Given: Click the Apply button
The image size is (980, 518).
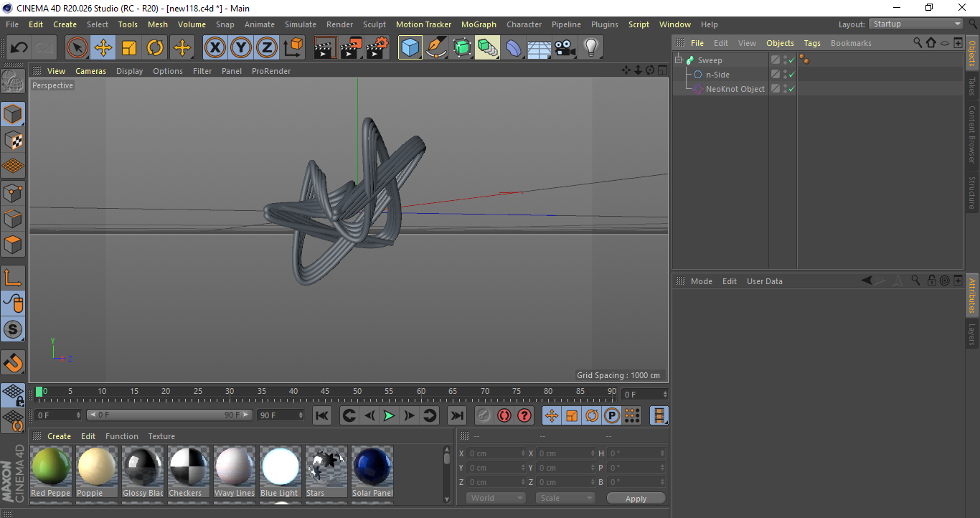Looking at the screenshot, I should (x=636, y=498).
